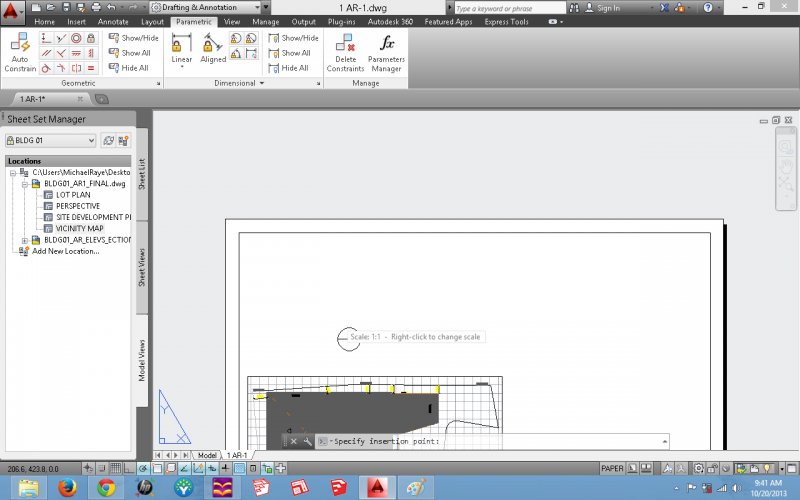Click the AutoCAD application menu logo
Screen dimensions: 800x500
[14, 9]
